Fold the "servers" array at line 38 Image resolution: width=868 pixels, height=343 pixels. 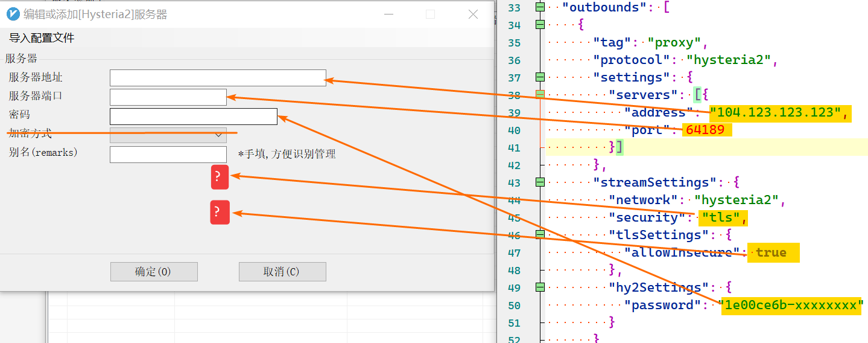(x=540, y=95)
